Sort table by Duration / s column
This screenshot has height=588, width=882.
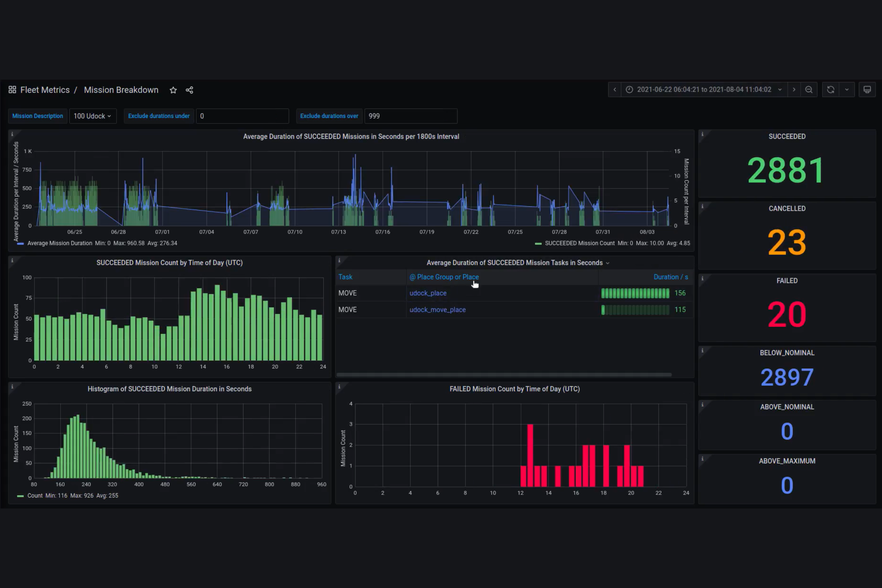(671, 277)
